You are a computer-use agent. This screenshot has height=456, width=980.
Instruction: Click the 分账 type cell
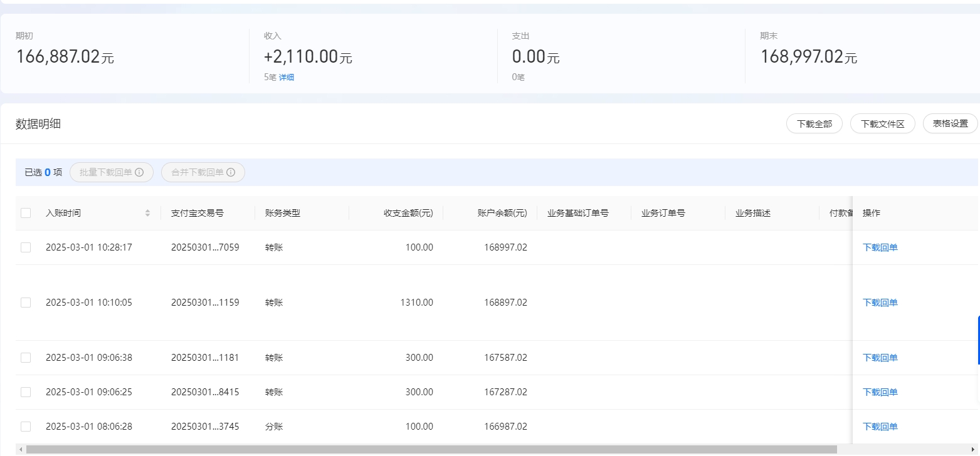pyautogui.click(x=274, y=427)
